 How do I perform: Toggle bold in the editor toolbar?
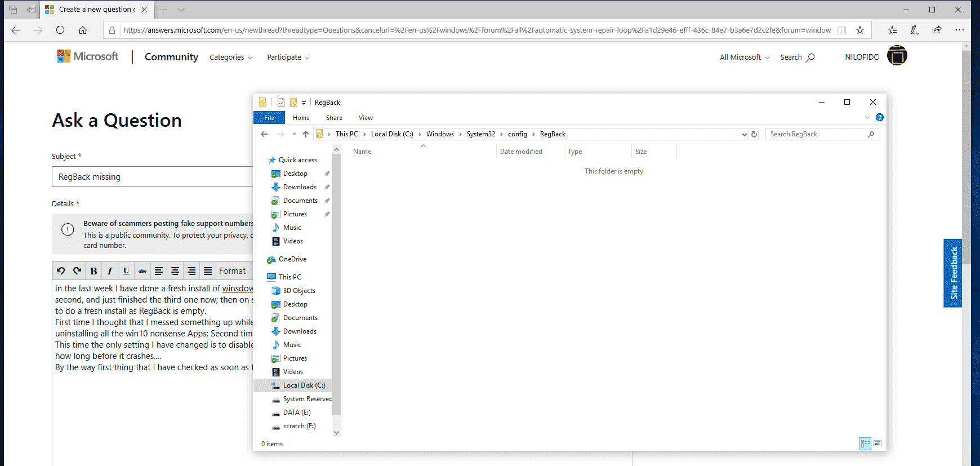point(93,271)
